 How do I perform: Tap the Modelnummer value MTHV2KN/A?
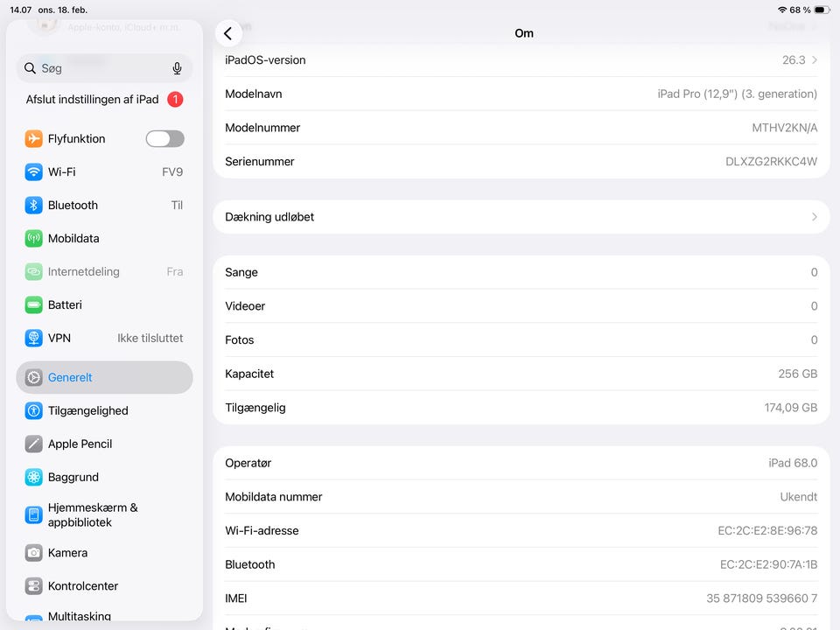coord(784,128)
